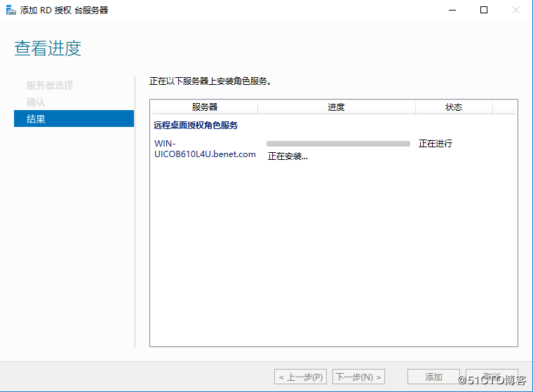Viewport: 533px width, 392px height.
Task: Click the 查看进度 page heading
Action: coord(48,48)
